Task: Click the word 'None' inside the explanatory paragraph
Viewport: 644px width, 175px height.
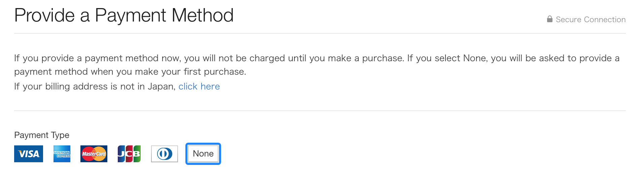Action: 475,58
